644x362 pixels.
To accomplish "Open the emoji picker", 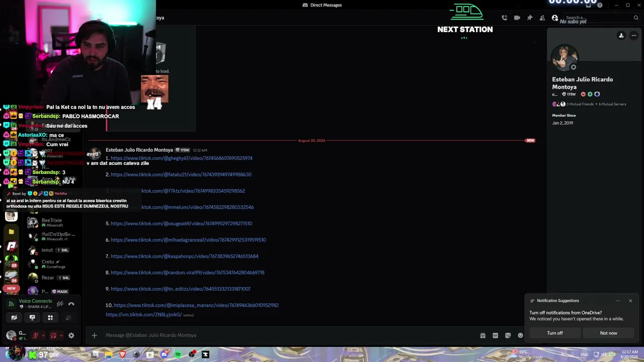I will coord(521,335).
